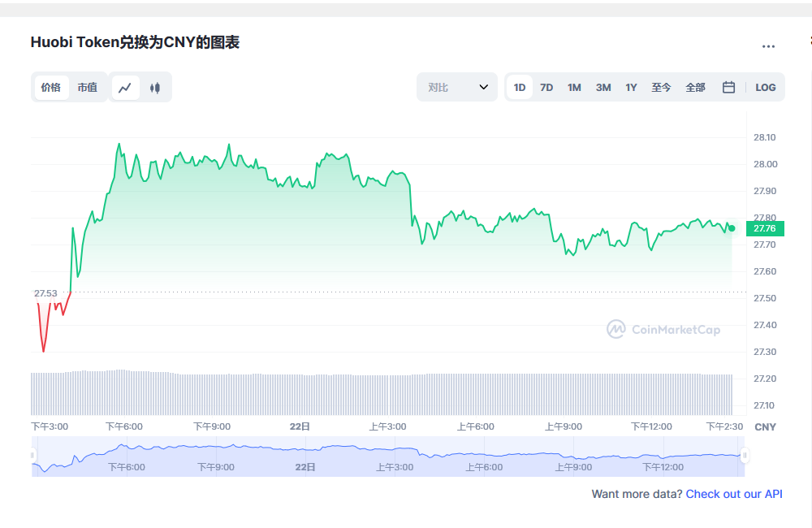Click the Check out our API link

click(733, 494)
